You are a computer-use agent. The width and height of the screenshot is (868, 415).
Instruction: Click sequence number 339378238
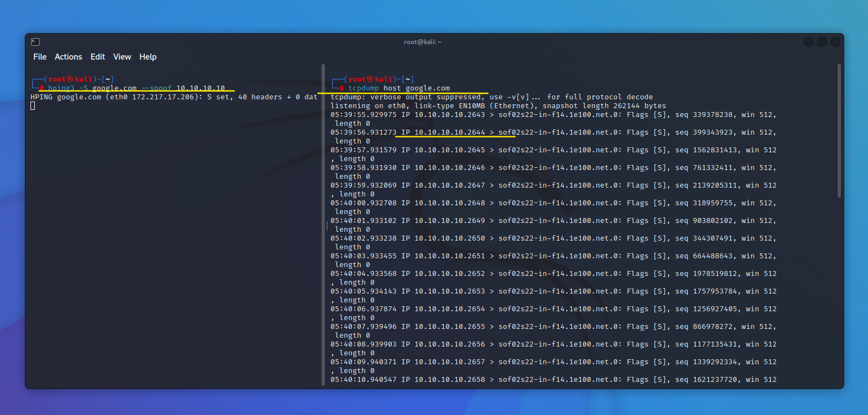point(713,115)
